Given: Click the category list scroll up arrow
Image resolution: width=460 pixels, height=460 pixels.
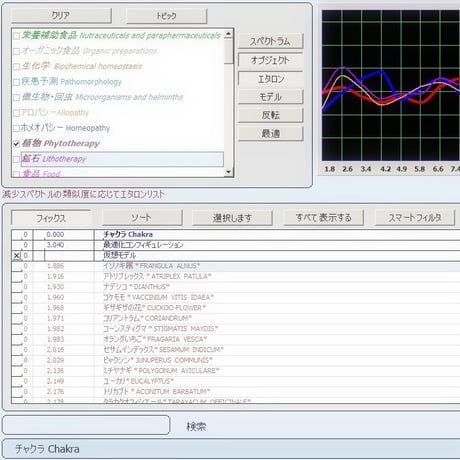Looking at the screenshot, I should 228,34.
